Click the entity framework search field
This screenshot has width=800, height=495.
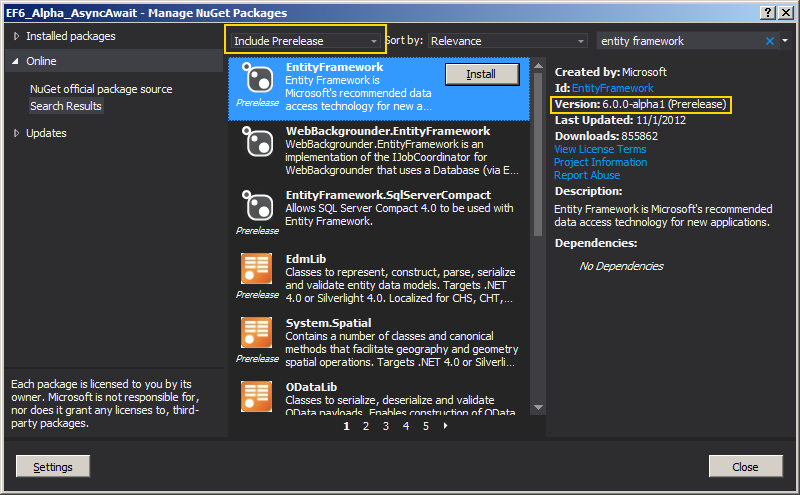point(680,41)
